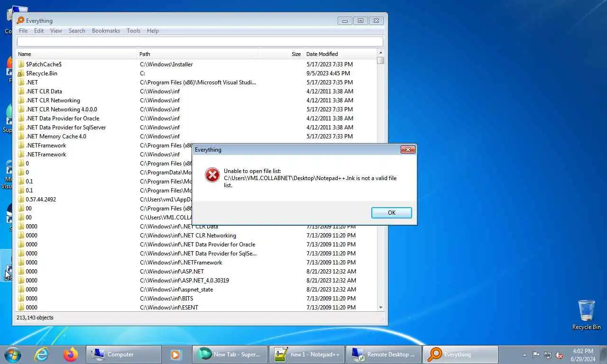607x364 pixels.
Task: Select the .NET Memory Cache 4.0 row name
Action: [x=56, y=136]
